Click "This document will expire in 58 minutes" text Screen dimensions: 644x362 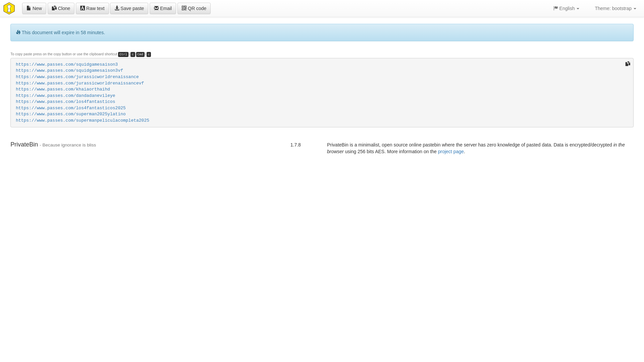63,33
